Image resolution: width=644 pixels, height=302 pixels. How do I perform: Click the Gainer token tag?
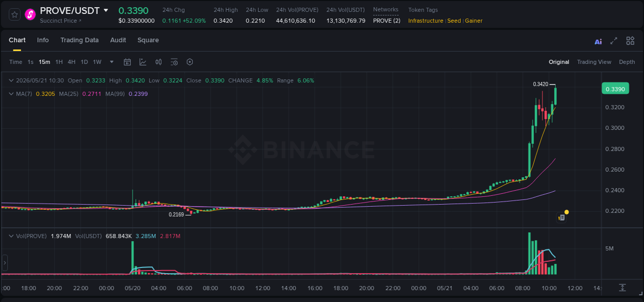pos(473,21)
